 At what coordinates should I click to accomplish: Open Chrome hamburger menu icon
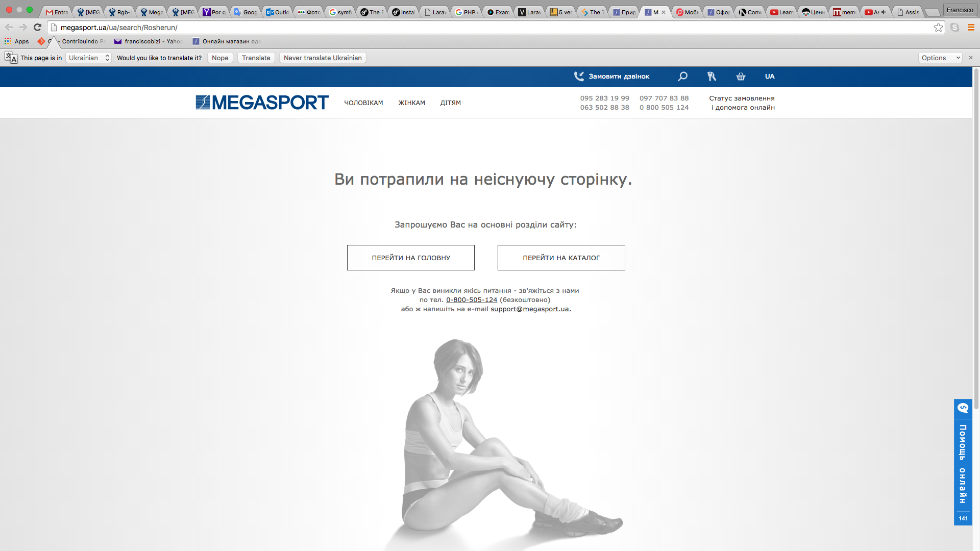(971, 28)
